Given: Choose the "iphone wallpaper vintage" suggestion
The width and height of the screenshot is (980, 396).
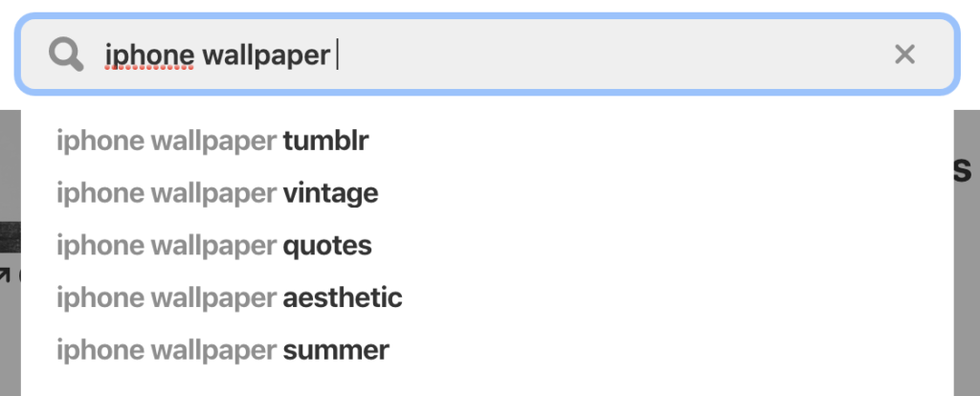Looking at the screenshot, I should tap(217, 193).
